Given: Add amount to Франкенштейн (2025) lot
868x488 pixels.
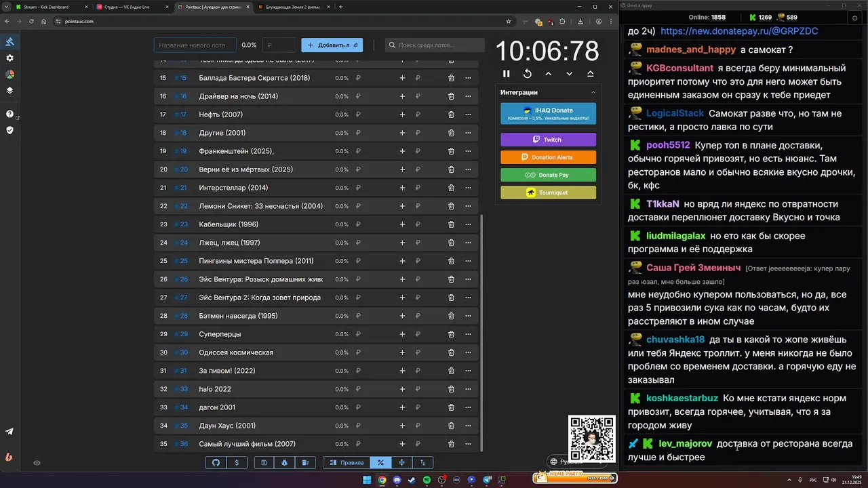Looking at the screenshot, I should point(402,151).
